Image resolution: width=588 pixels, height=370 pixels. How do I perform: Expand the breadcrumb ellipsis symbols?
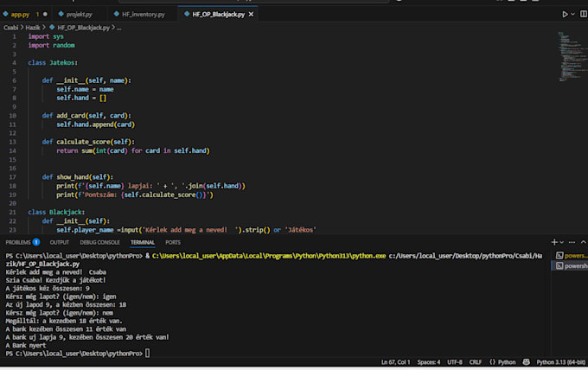(x=118, y=28)
